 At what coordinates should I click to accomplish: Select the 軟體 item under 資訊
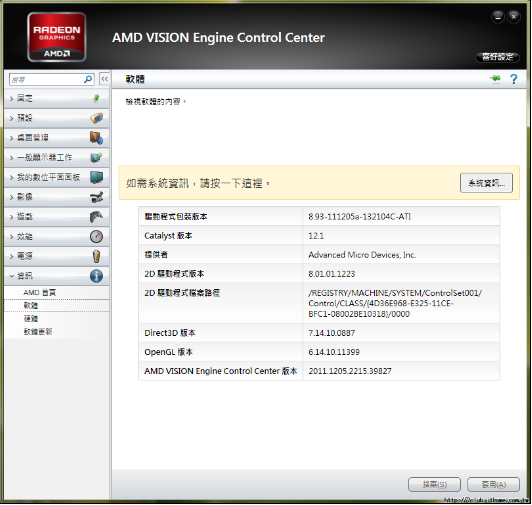point(31,305)
